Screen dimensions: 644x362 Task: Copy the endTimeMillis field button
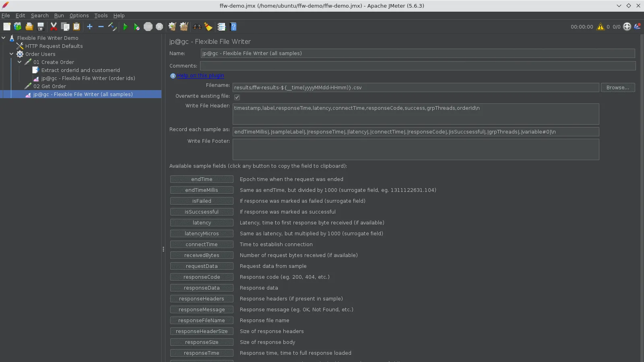202,190
